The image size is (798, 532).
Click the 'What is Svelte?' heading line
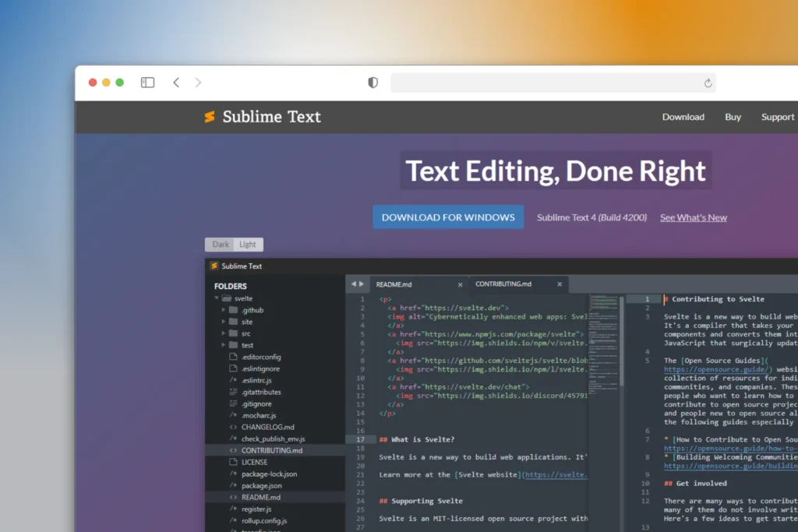coord(417,439)
